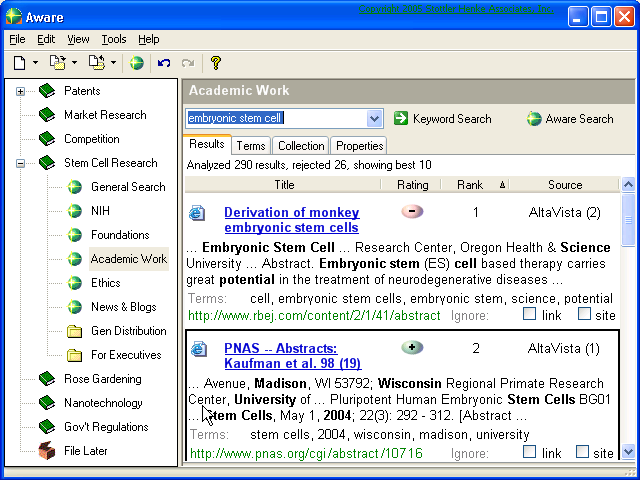Check Ignore site for pnas.org result

coord(582,451)
